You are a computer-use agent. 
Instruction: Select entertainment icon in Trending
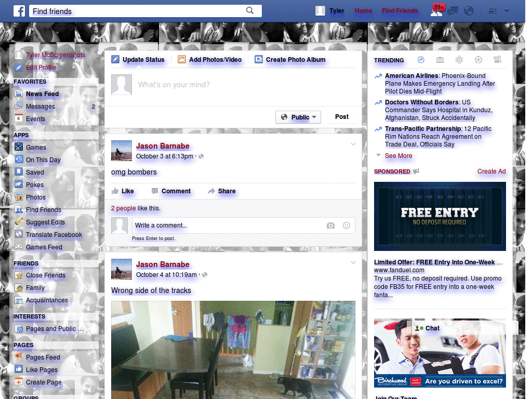497,60
